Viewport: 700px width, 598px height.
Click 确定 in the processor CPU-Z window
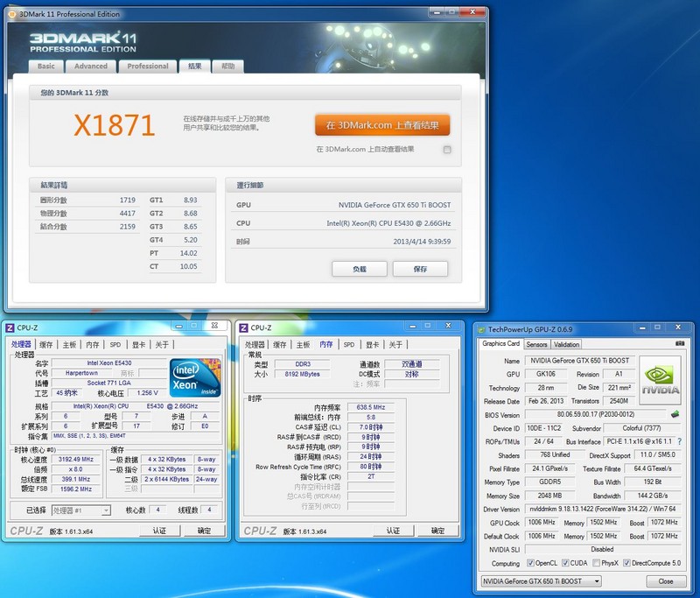[204, 531]
